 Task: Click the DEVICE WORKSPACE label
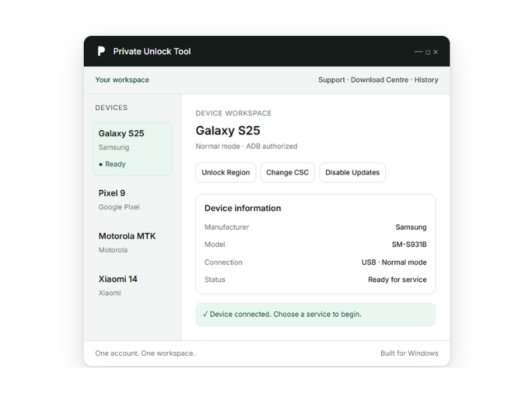pyautogui.click(x=233, y=113)
